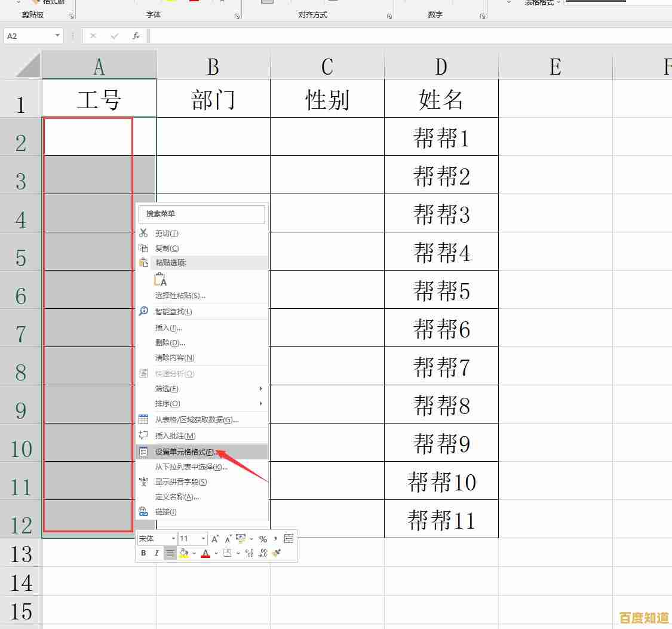Select the Smart Lookup (智能查找) magnifier icon

click(143, 311)
